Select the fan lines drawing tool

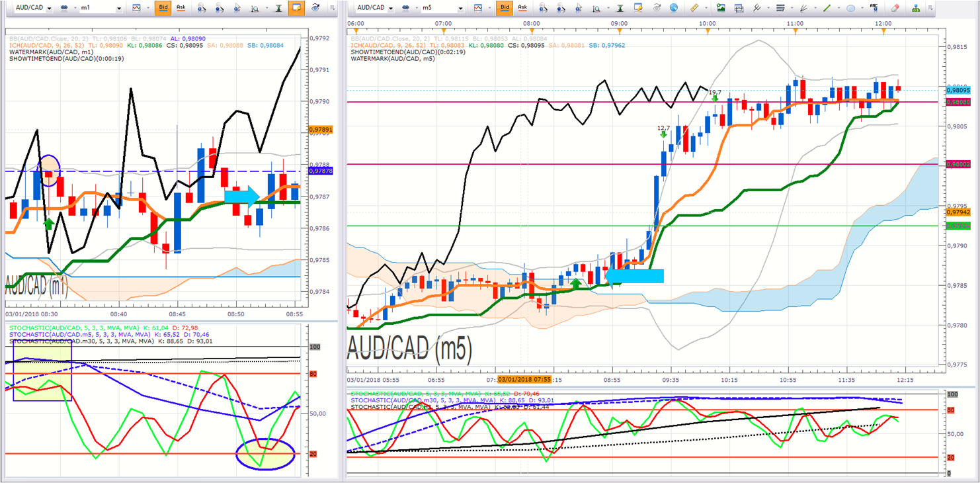pos(803,8)
